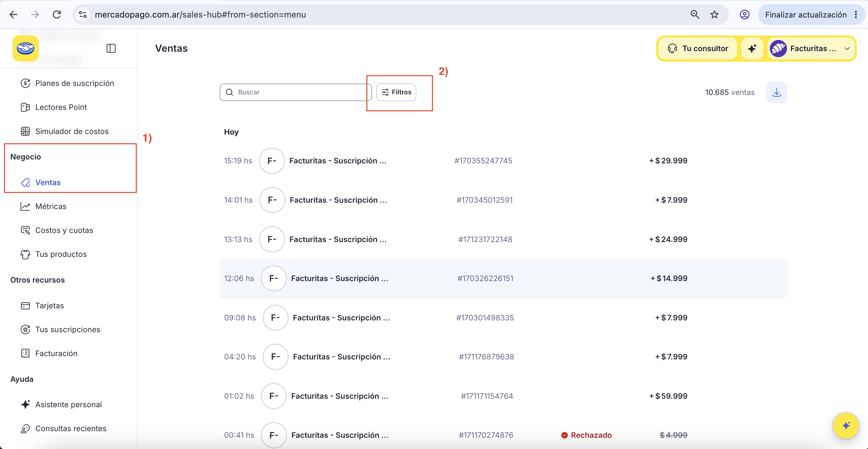Click the Tu consultor button
The height and width of the screenshot is (449, 868).
tap(698, 48)
